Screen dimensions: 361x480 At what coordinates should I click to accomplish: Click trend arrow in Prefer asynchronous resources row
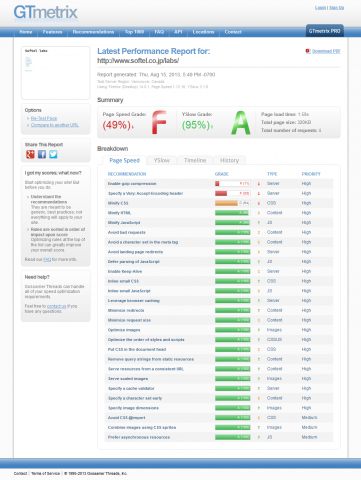pos(259,437)
